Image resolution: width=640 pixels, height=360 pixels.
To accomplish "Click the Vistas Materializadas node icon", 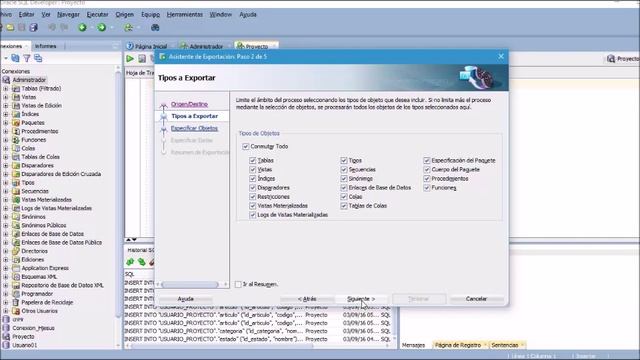I will click(16, 200).
